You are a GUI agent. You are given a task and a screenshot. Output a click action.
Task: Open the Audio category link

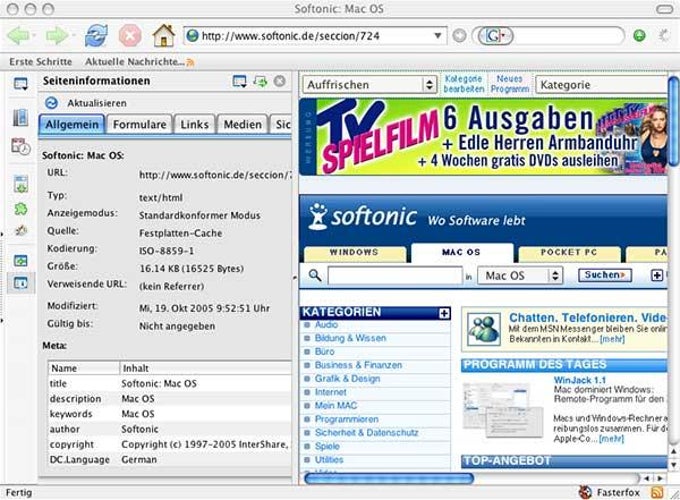pos(326,324)
